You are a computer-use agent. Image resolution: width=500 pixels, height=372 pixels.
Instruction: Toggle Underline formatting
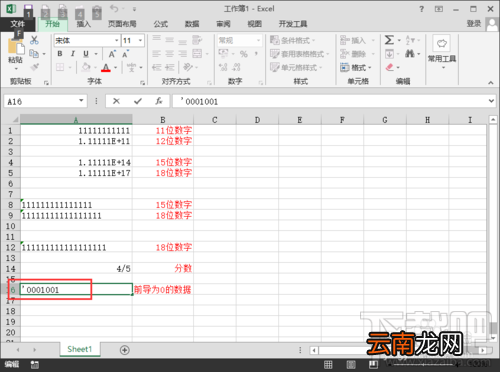86,54
